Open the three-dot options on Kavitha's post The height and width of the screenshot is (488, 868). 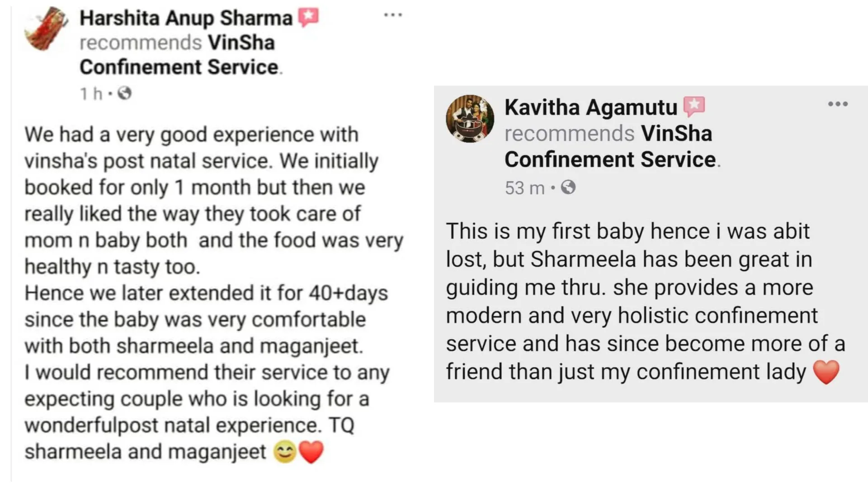(x=838, y=104)
